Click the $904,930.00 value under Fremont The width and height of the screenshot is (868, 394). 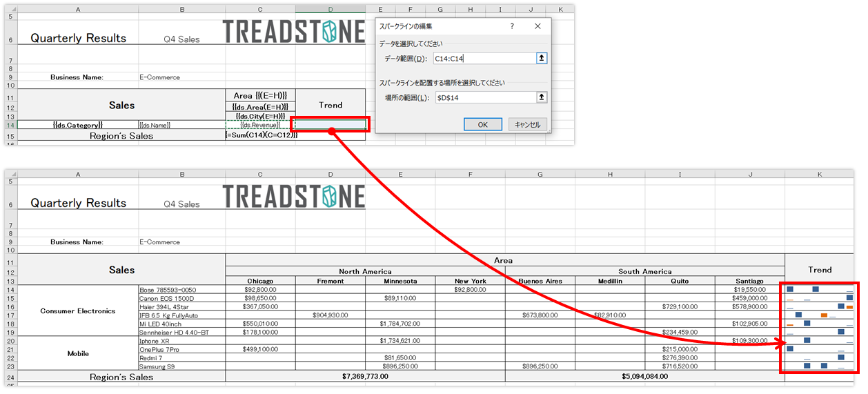click(x=331, y=315)
